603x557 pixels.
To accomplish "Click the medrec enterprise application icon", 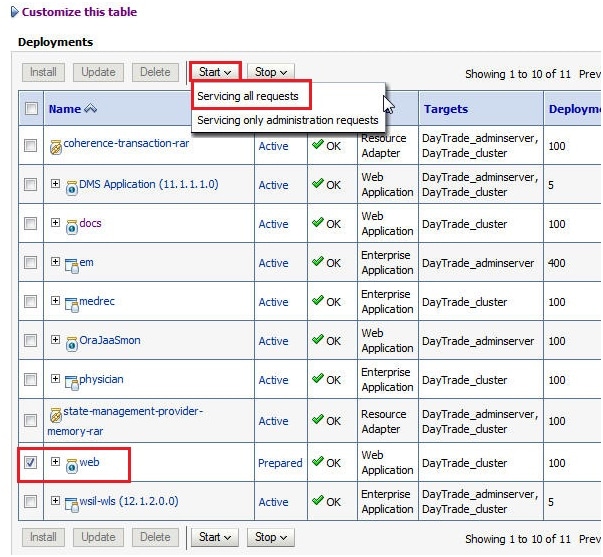I will click(72, 305).
